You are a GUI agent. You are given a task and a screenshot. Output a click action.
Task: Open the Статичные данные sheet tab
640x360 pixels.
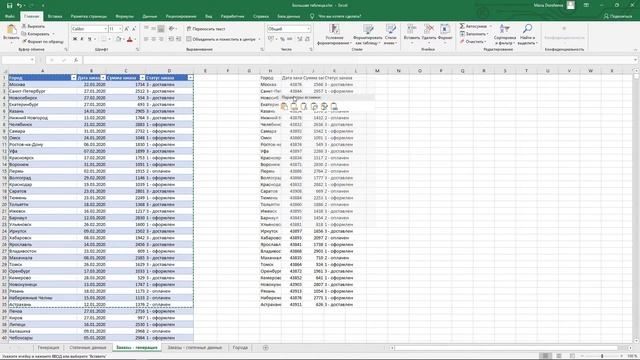coord(88,348)
